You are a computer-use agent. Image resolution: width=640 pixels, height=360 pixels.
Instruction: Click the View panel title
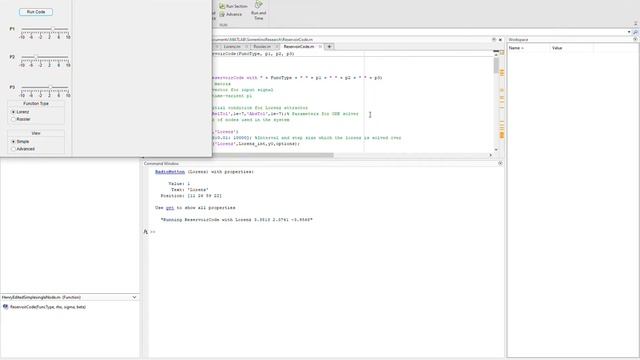tap(36, 133)
